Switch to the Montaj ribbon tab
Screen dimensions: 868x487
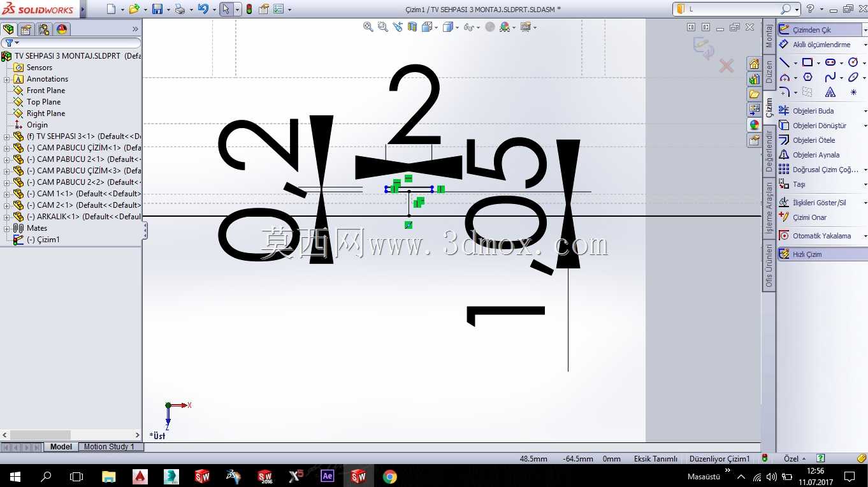[769, 36]
